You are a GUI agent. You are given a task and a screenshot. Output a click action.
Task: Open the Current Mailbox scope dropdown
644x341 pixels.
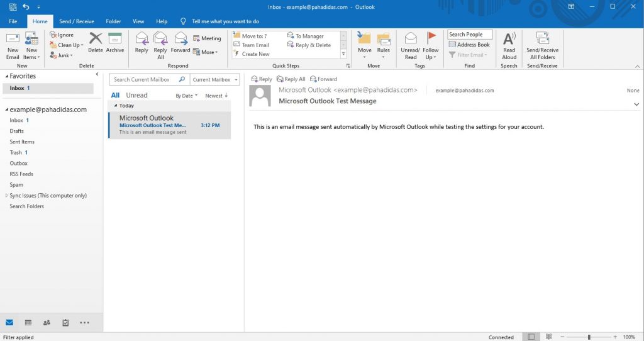(214, 80)
